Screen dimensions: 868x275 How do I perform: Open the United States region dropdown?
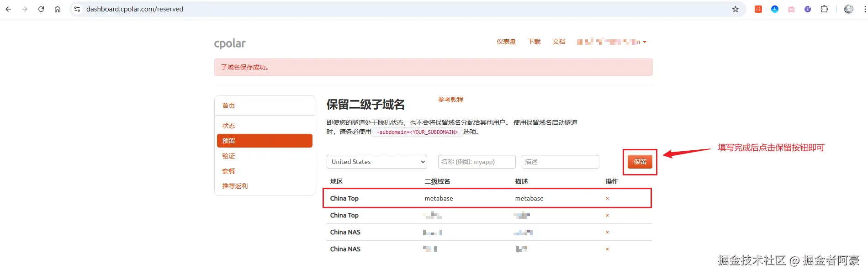point(377,162)
